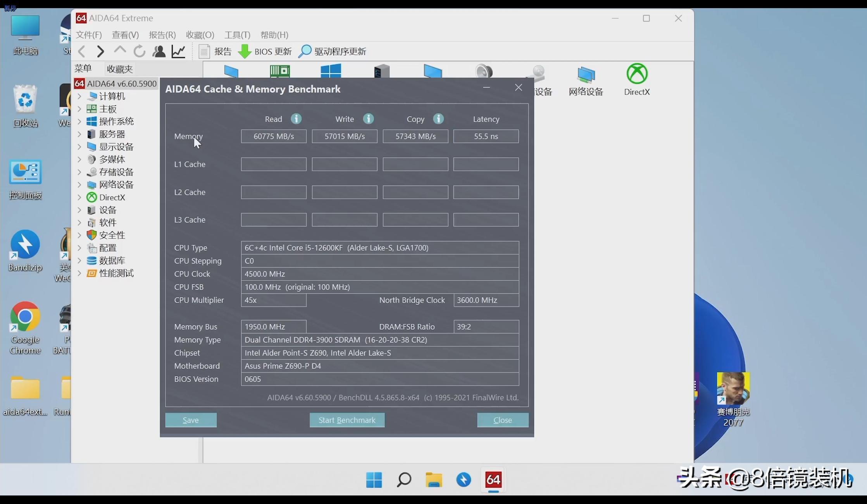Click the Save button
Viewport: 867px width, 504px height.
point(191,420)
